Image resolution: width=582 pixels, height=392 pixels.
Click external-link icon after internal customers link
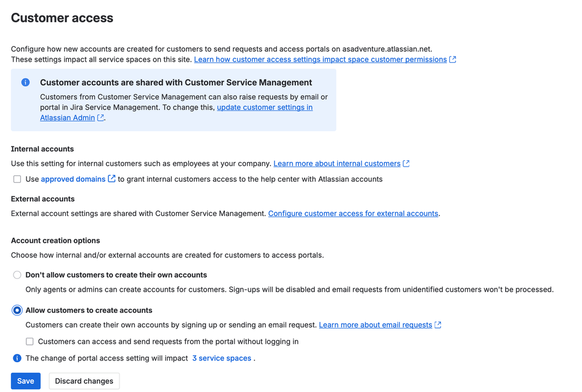pyautogui.click(x=406, y=164)
